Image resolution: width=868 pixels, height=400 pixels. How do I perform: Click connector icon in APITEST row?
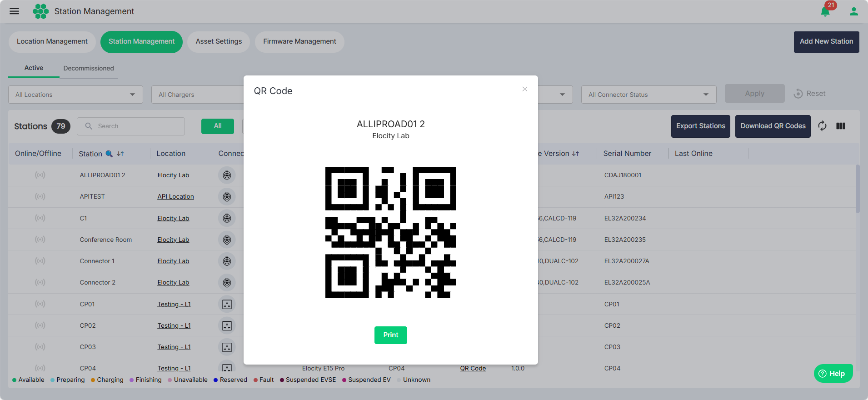tap(227, 197)
